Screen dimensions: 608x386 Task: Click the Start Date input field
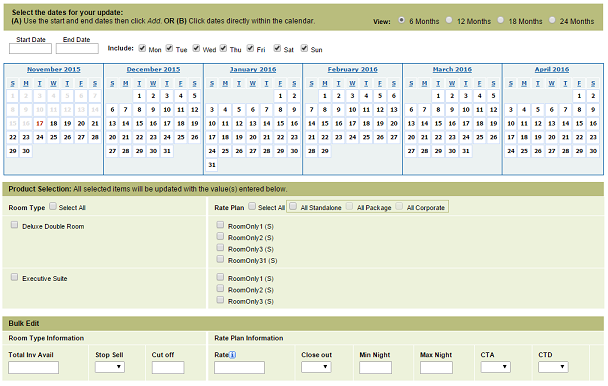point(30,48)
